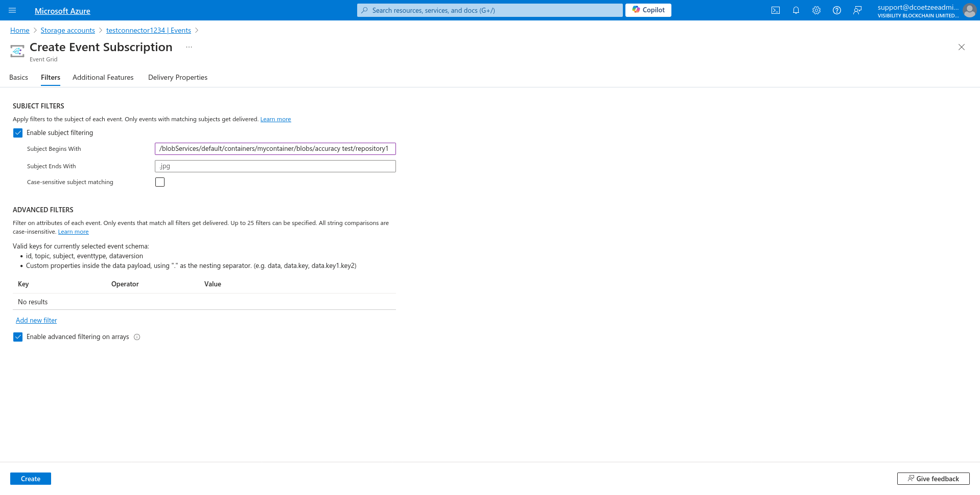This screenshot has width=980, height=495.
Task: Check Case-sensitive subject matching box
Action: click(x=160, y=182)
